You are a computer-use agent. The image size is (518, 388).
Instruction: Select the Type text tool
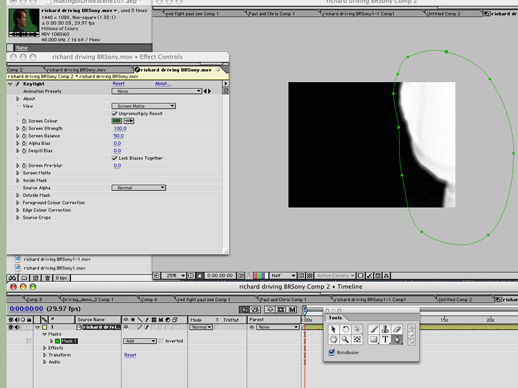tap(385, 340)
